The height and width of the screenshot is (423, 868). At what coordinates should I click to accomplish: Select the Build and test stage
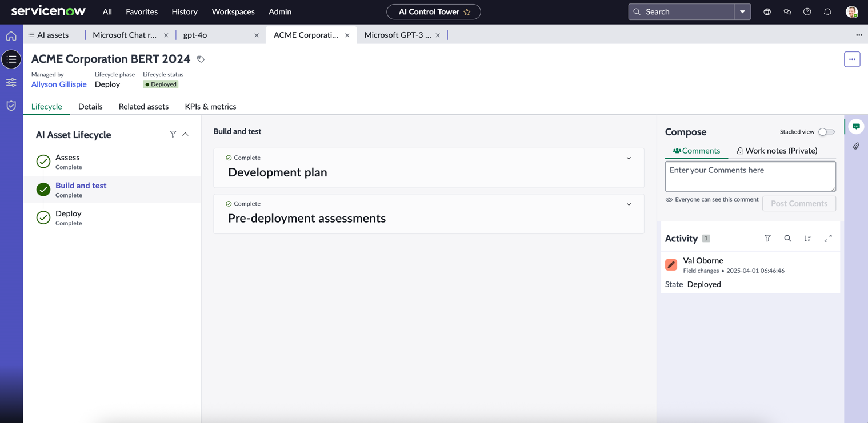pos(112,190)
